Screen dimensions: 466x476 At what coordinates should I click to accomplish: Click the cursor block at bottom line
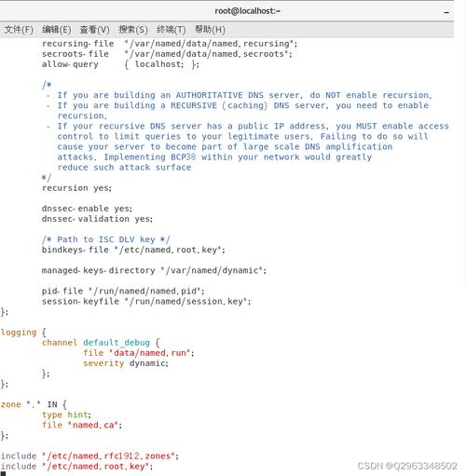point(3,474)
